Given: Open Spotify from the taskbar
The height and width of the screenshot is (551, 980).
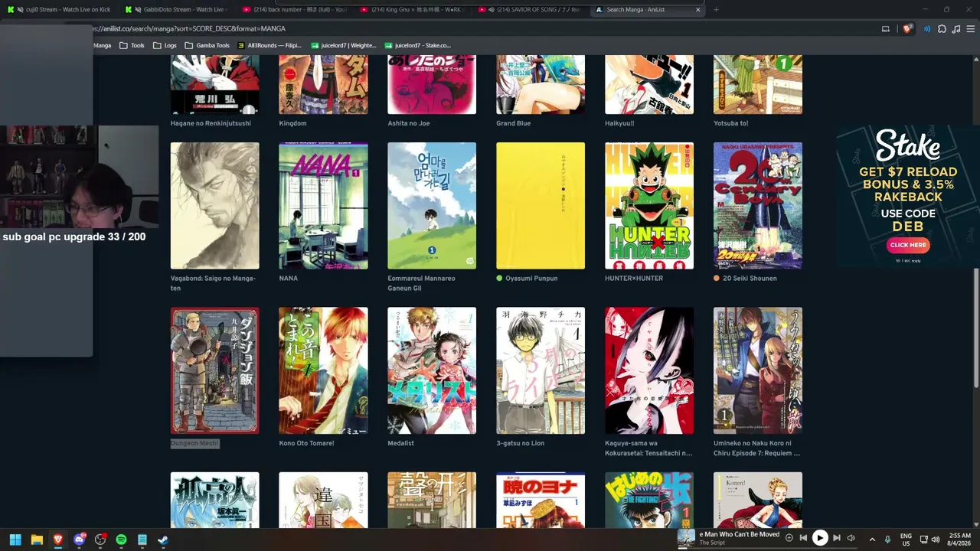Looking at the screenshot, I should pos(121,540).
